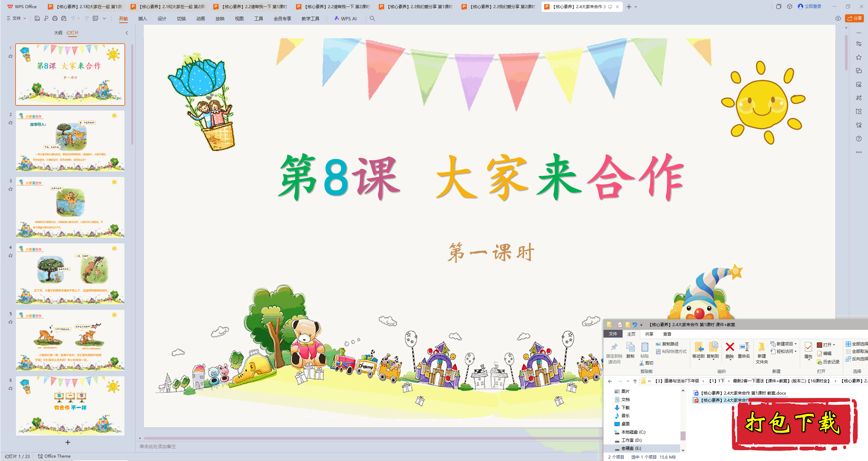Click the Redo arrow icon
The width and height of the screenshot is (868, 461).
(87, 18)
